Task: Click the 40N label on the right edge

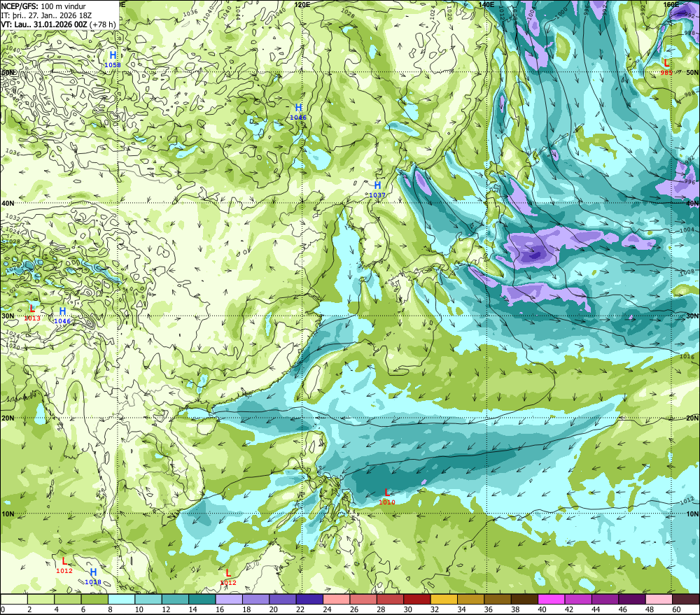Action: pyautogui.click(x=692, y=203)
